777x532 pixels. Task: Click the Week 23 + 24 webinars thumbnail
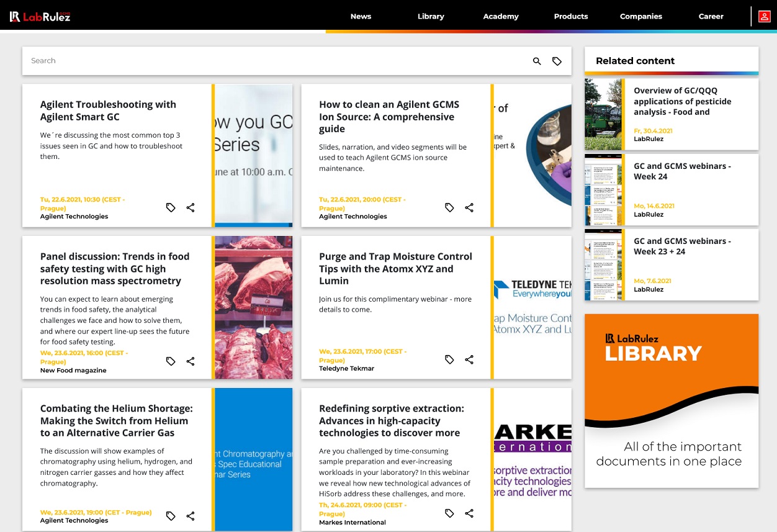pyautogui.click(x=603, y=265)
